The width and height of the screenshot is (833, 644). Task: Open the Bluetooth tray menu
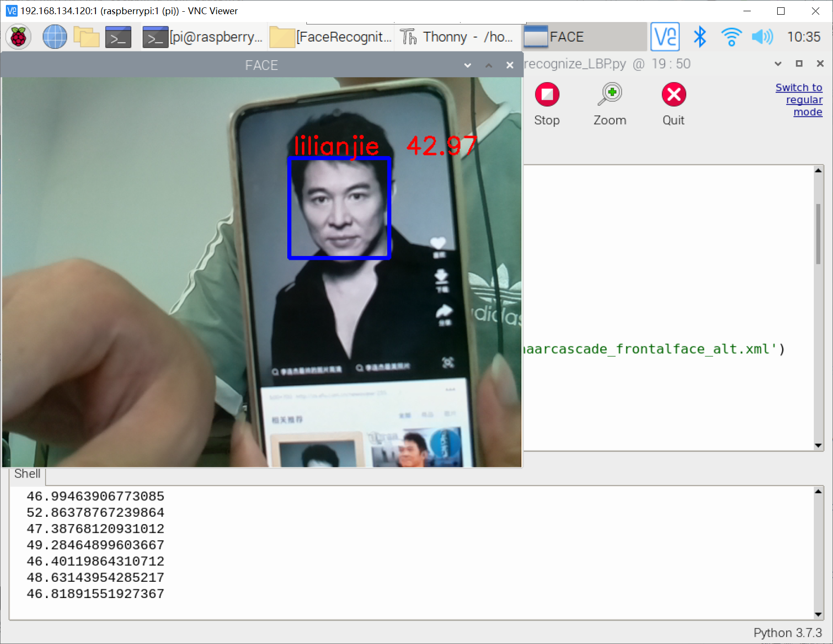click(x=700, y=37)
